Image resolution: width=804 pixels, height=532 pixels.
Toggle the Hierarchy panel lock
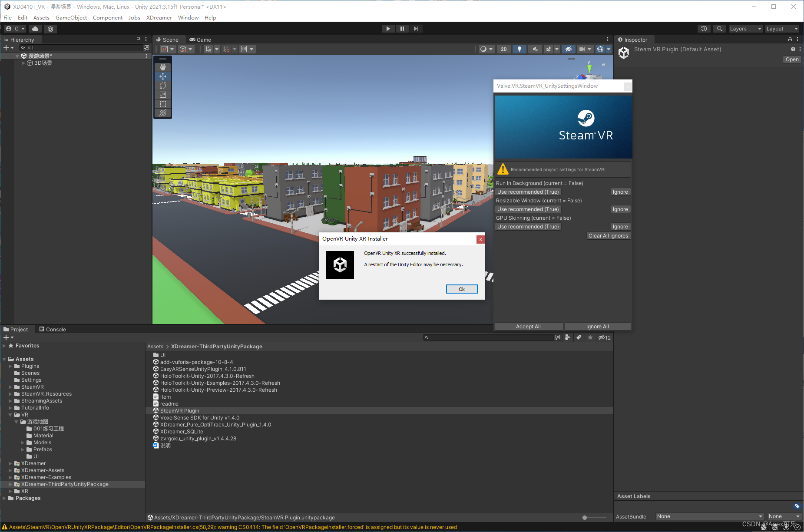139,39
